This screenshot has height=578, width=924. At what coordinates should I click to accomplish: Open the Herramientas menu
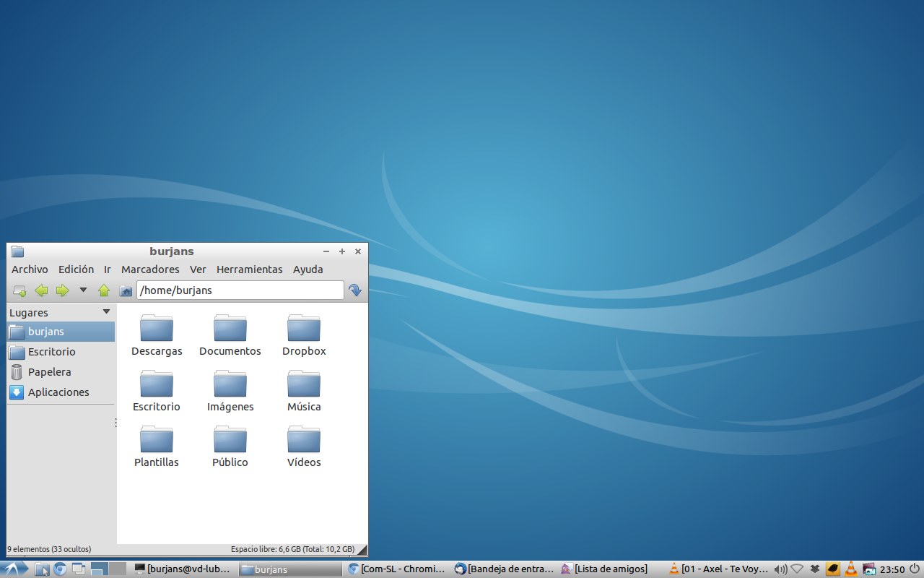click(249, 269)
